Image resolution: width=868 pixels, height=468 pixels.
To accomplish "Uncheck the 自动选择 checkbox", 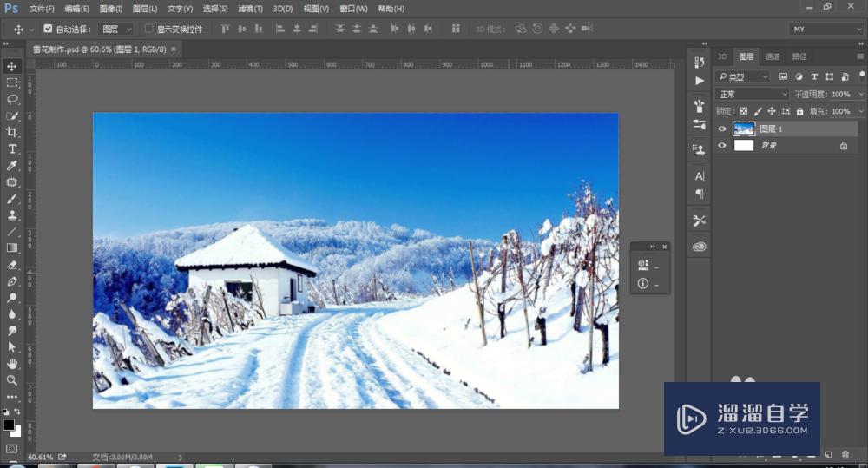I will click(48, 29).
